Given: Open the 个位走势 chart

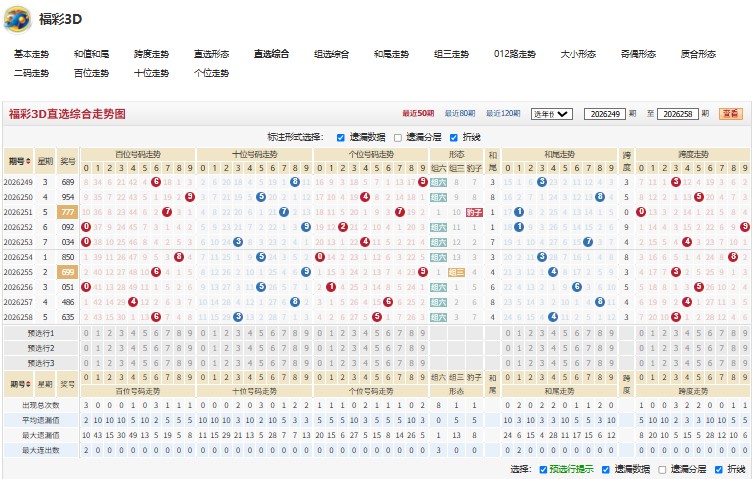Looking at the screenshot, I should pyautogui.click(x=211, y=73).
